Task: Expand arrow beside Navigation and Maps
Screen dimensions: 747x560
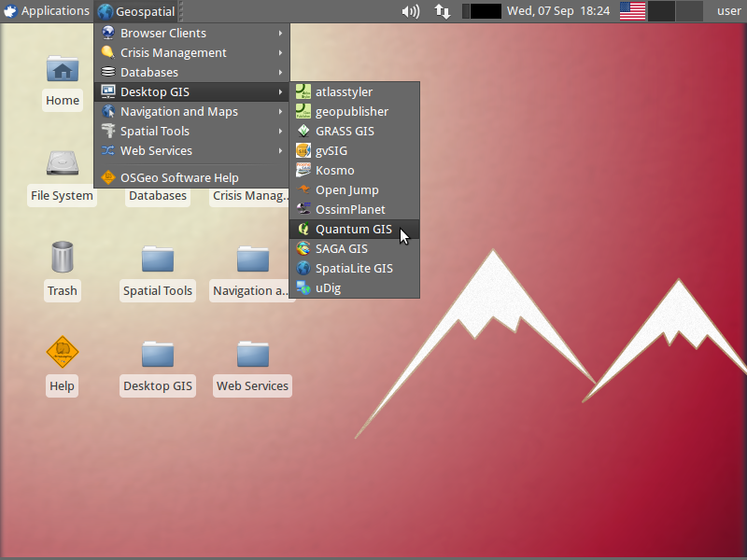Action: coord(281,111)
